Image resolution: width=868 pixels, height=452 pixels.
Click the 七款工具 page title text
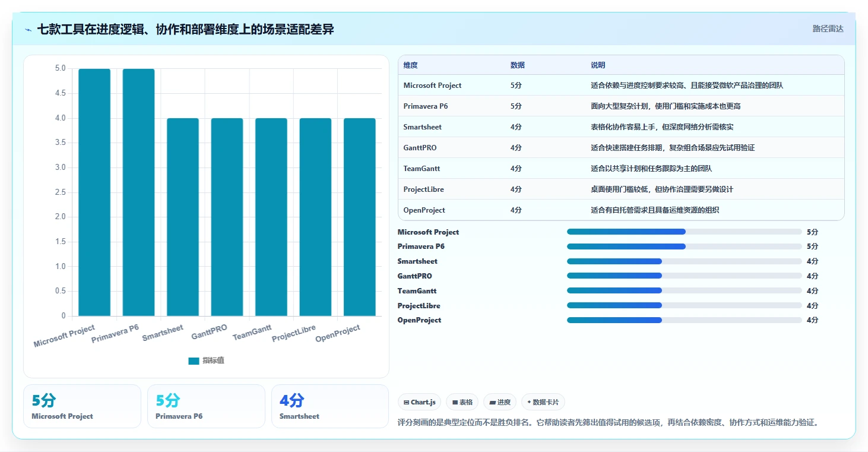pos(185,29)
